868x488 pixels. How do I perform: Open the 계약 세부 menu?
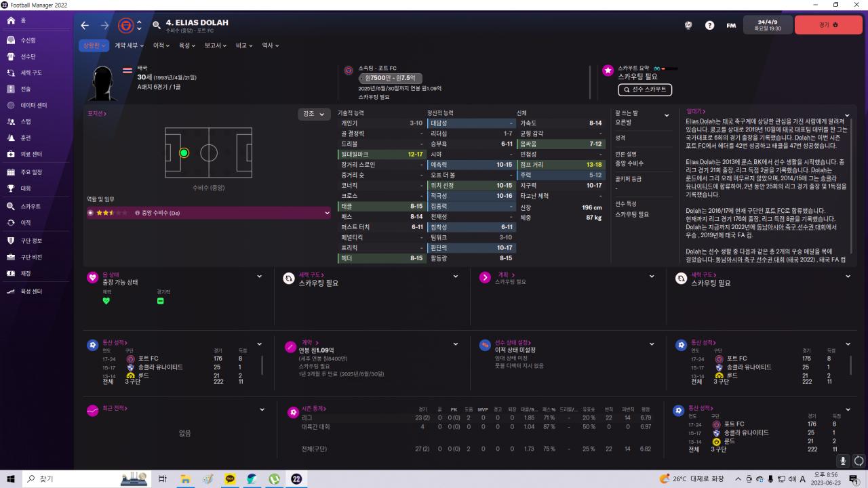click(129, 45)
